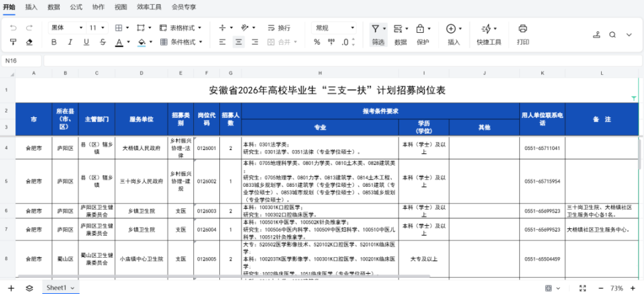Viewport: 644px width, 294px height.
Task: Switch to the 开始 tab
Action: [9, 7]
